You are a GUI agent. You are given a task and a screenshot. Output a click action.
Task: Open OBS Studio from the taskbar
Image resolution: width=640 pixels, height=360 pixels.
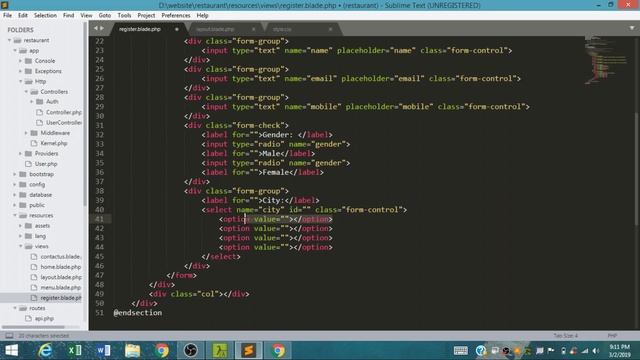tap(191, 350)
